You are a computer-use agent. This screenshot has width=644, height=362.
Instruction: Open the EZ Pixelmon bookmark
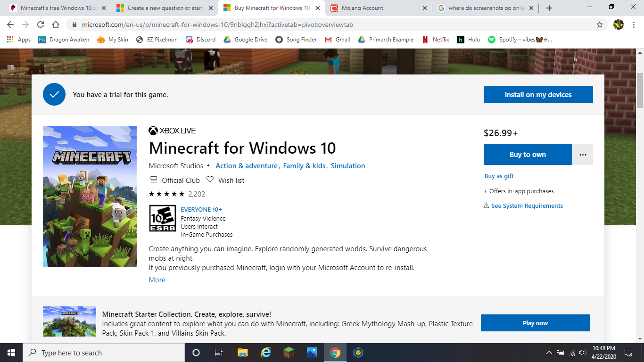157,40
